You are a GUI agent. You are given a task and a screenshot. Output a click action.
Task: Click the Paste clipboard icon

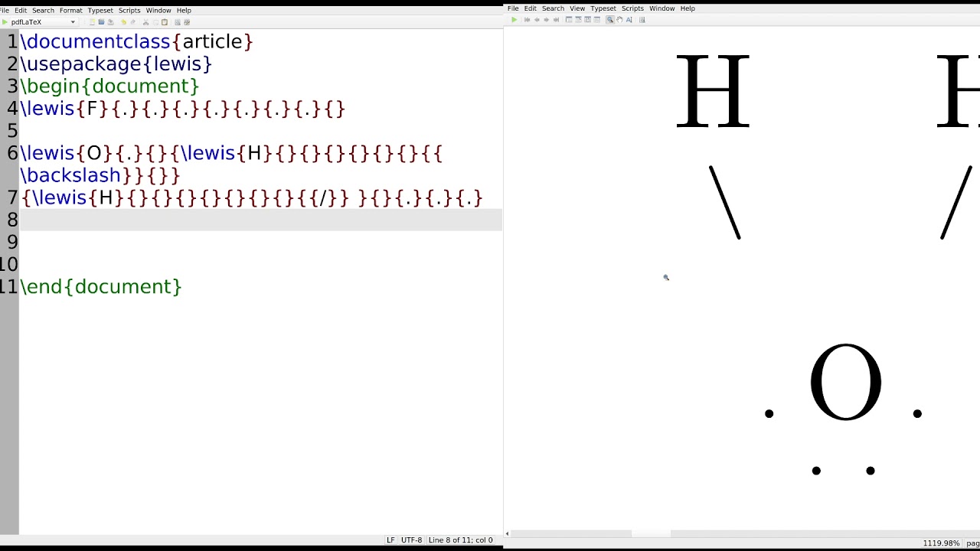point(164,22)
